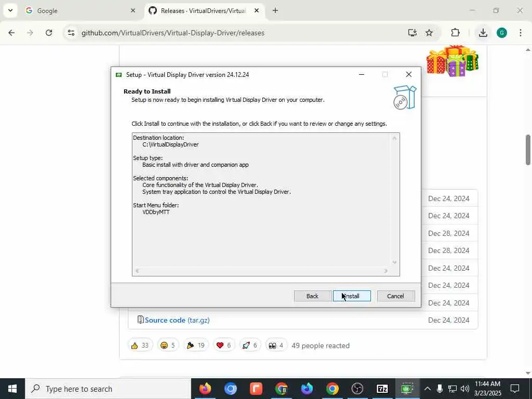The height and width of the screenshot is (399, 532).
Task: Click the down arrow of the summary box scrollbar
Action: coord(395,262)
